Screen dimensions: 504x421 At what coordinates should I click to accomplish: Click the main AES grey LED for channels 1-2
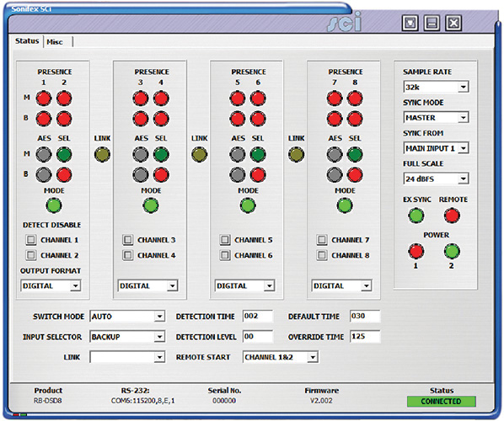44,154
